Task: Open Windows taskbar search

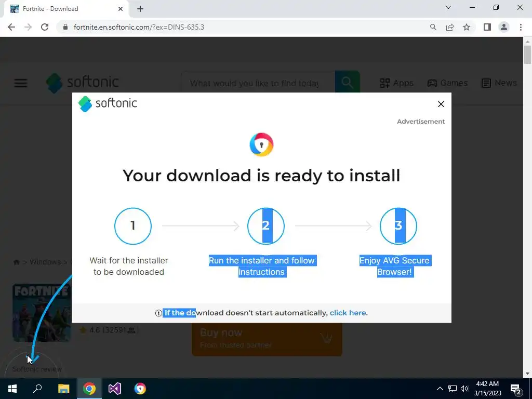Action: click(x=37, y=389)
